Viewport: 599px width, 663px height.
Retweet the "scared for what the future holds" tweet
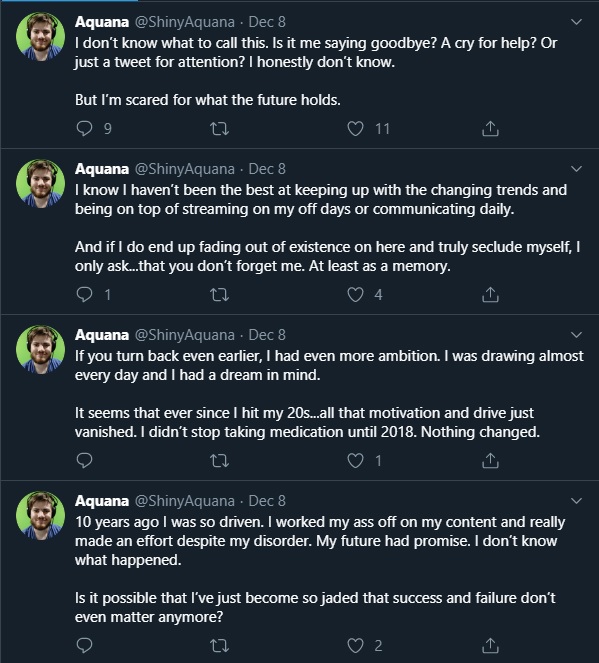pos(219,129)
